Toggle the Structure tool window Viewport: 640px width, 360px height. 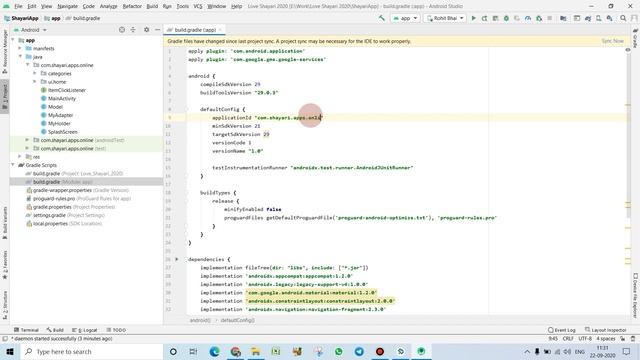[4, 305]
